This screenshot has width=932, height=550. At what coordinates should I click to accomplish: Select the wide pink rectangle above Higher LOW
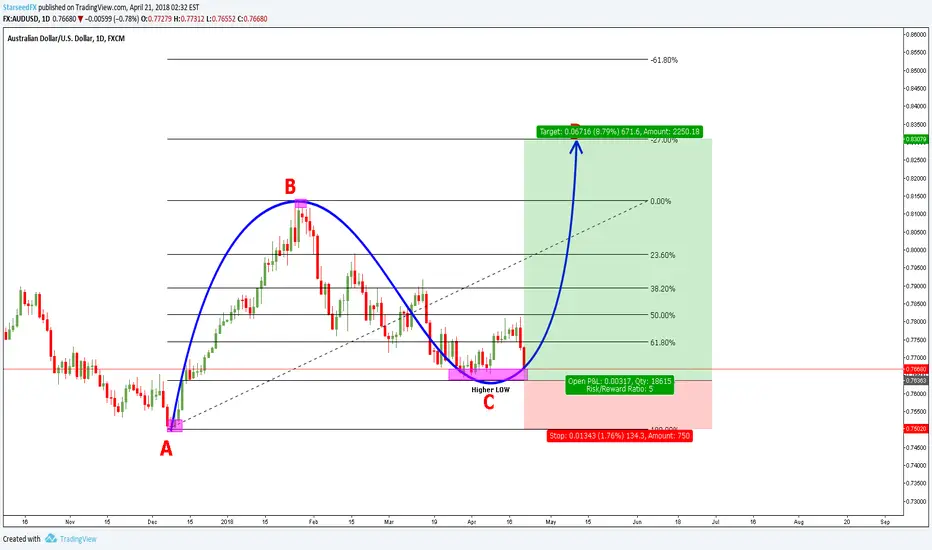(487, 374)
